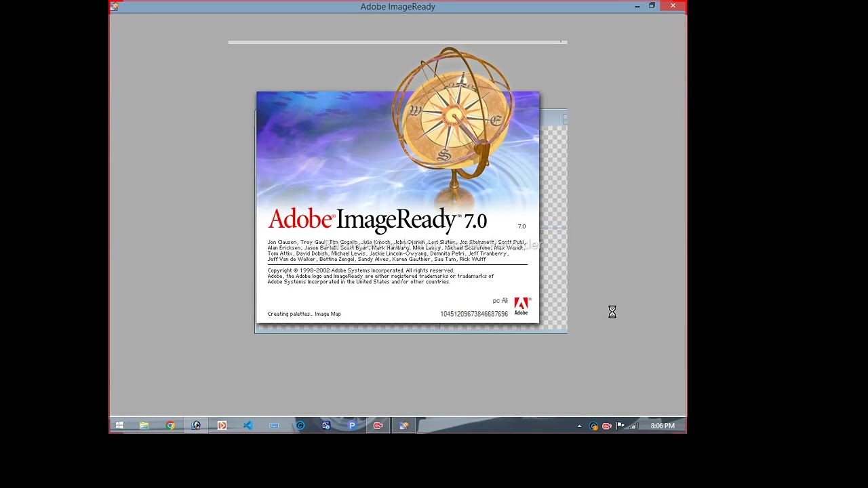Click the serial number 1045120967384668­7696

coord(474,314)
